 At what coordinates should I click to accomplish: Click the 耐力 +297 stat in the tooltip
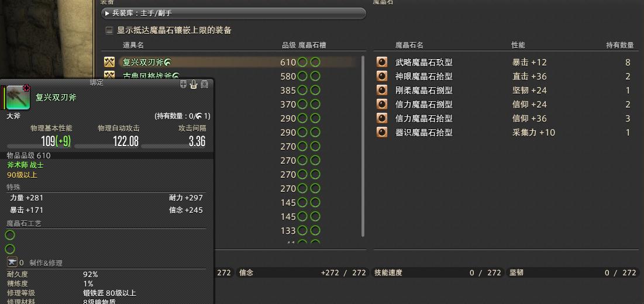[x=186, y=198]
